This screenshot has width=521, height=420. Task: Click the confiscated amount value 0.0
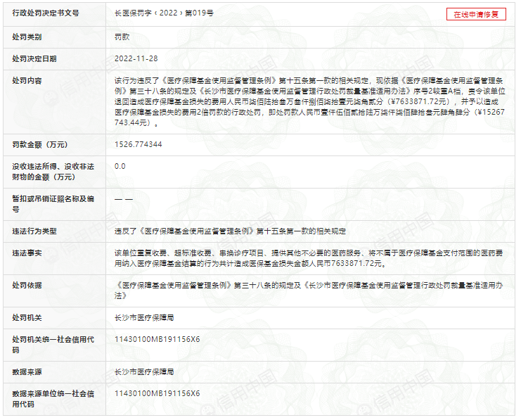click(x=120, y=167)
